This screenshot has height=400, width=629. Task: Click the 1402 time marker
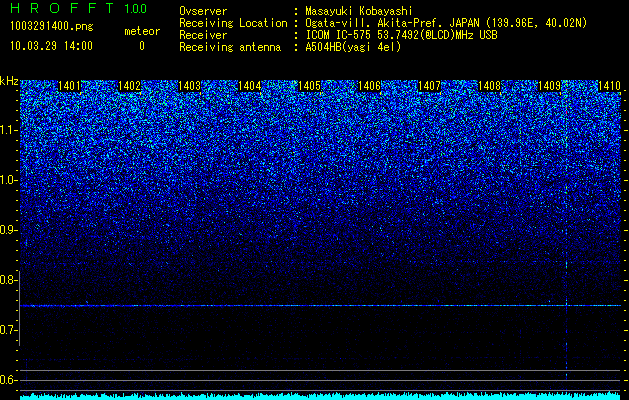tap(130, 86)
